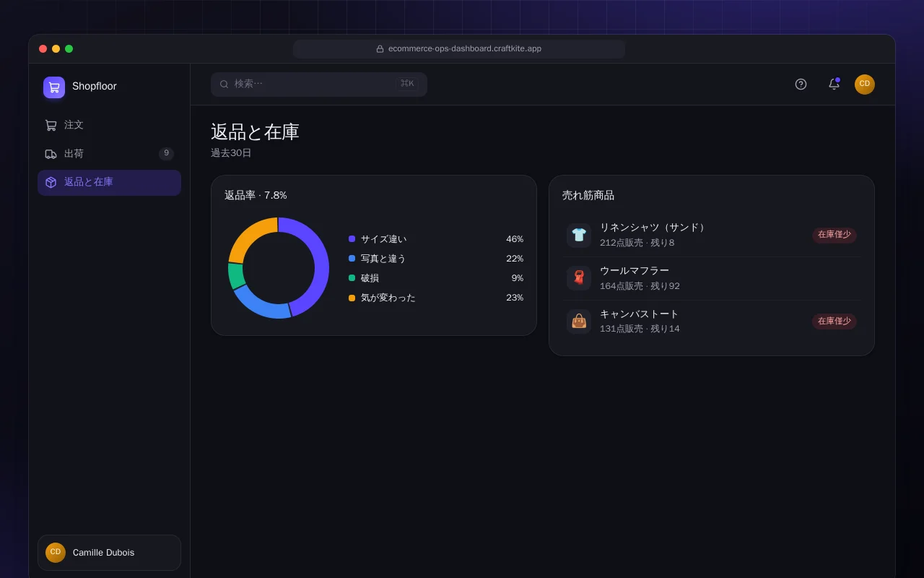Click the 過去30日 subtitle
Viewport: 924px width, 578px height.
point(231,153)
